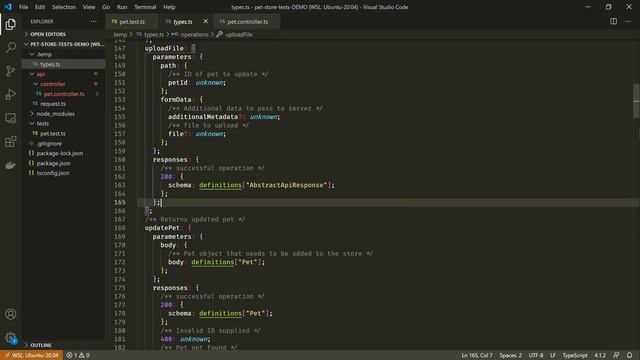Open the Run menu
The width and height of the screenshot is (640, 360).
point(122,7)
